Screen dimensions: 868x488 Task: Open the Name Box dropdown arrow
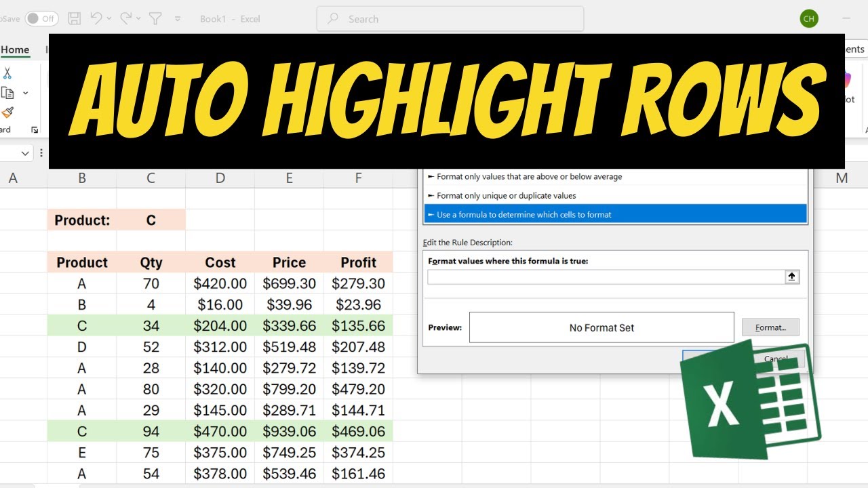[x=26, y=153]
